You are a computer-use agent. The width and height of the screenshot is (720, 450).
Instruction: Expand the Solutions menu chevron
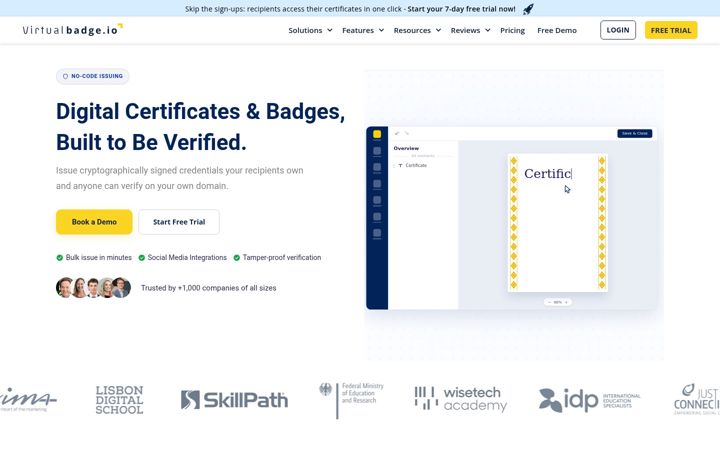330,30
